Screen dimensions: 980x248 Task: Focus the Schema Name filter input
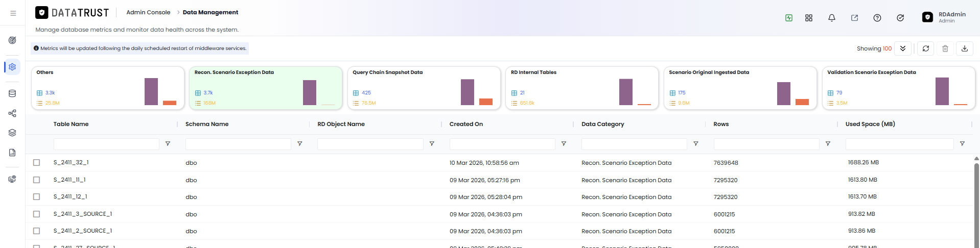click(x=238, y=144)
